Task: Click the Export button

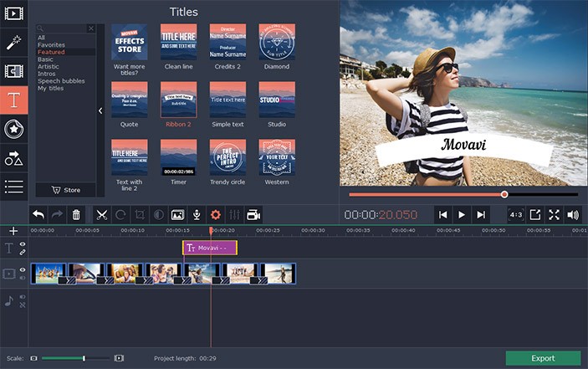Action: [x=543, y=358]
